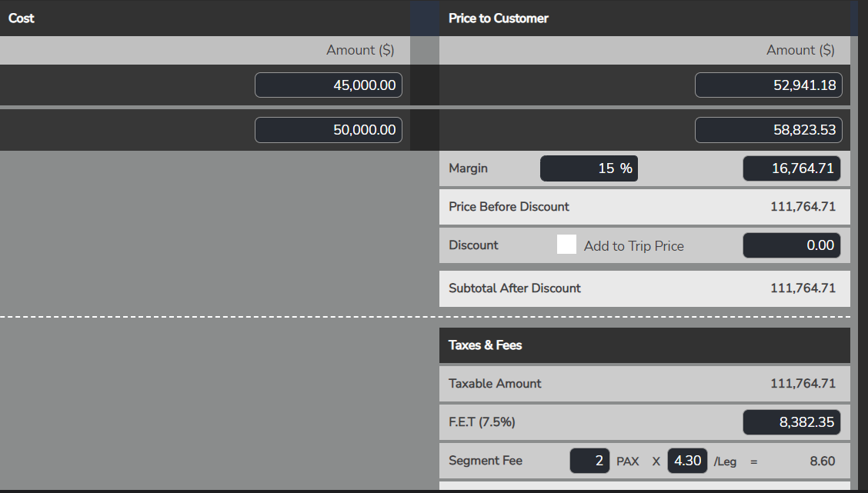Click the Taxable Amount row
The height and width of the screenshot is (493, 868).
[644, 384]
